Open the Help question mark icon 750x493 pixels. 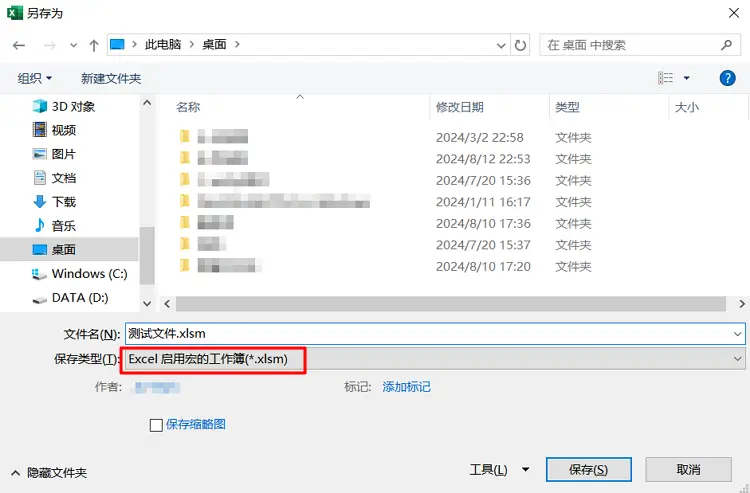click(727, 78)
